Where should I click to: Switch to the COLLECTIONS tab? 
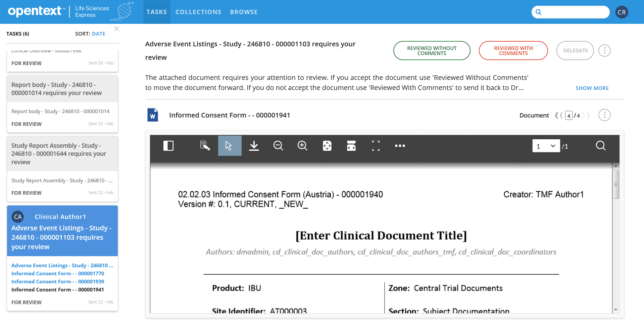pyautogui.click(x=198, y=12)
